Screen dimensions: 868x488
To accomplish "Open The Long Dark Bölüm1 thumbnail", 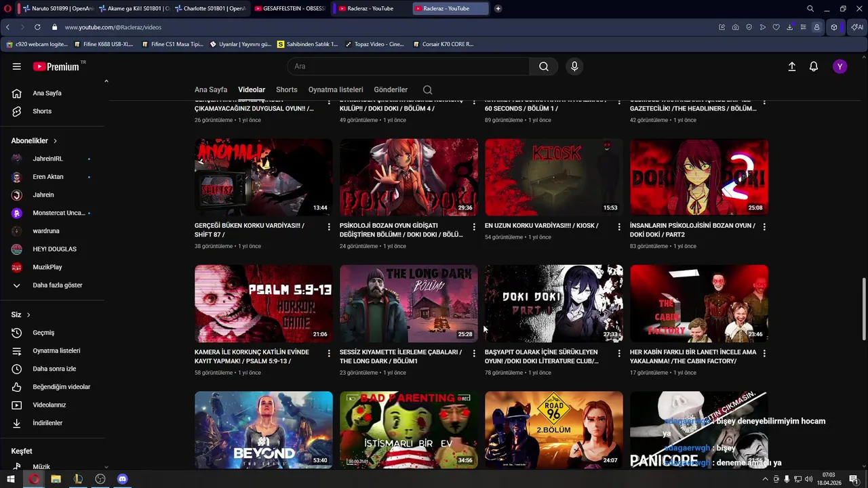I will pyautogui.click(x=409, y=303).
